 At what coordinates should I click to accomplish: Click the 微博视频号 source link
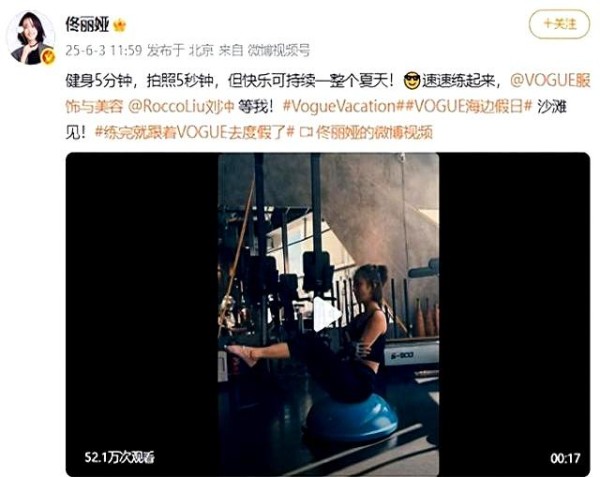pyautogui.click(x=278, y=50)
